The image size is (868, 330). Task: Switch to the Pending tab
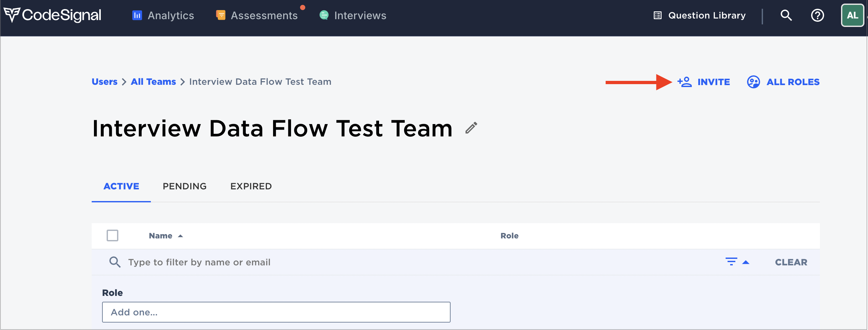point(184,186)
